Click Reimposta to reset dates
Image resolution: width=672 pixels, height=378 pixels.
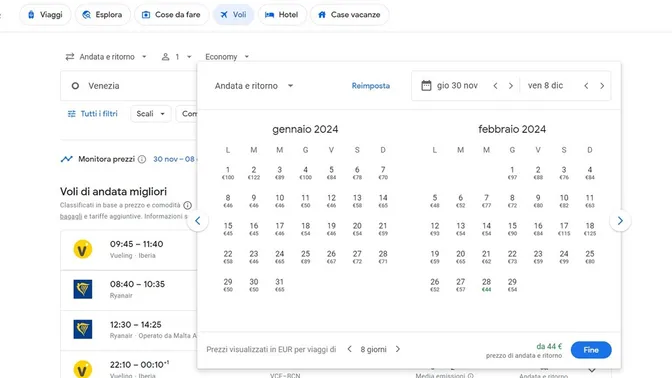(371, 86)
